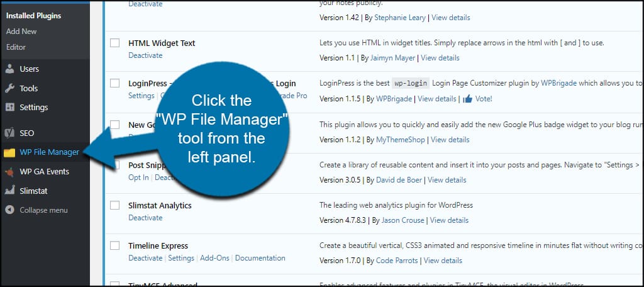Open author David de Boer link
This screenshot has width=644, height=287.
tap(397, 179)
